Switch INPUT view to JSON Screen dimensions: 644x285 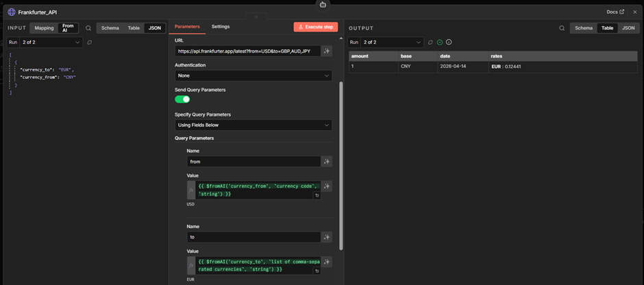(154, 28)
